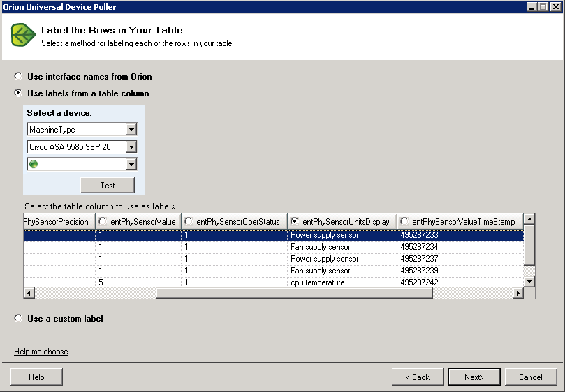Choose entPhySensorValue column radio button
Viewport: 565px width, 392px height.
click(x=103, y=221)
